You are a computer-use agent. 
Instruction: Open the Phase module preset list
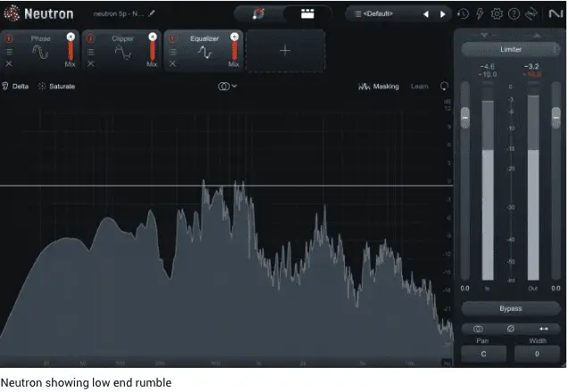(9, 52)
